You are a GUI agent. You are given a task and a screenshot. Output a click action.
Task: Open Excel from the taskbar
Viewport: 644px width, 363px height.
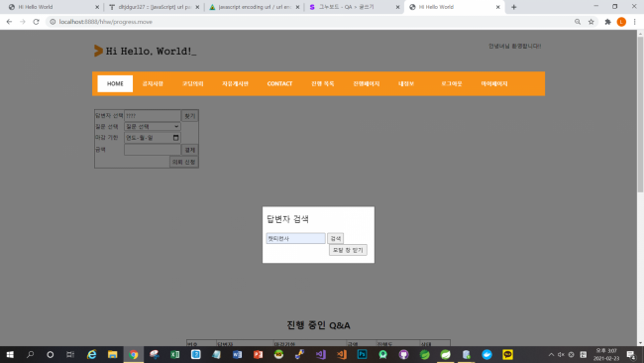[x=175, y=354]
